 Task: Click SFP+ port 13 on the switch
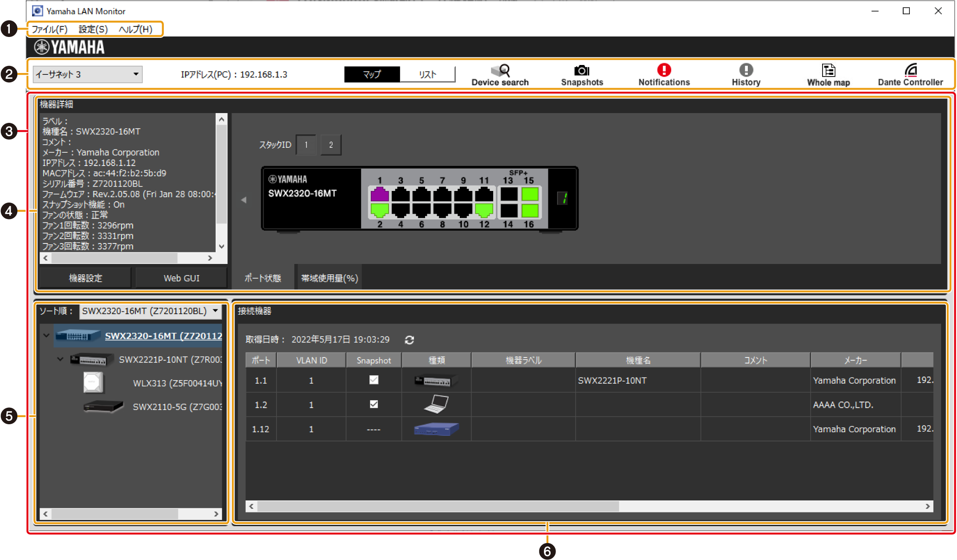tap(509, 195)
